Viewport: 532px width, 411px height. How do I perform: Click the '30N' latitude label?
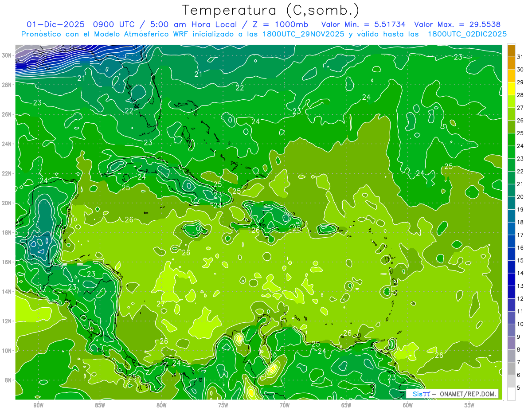8,55
